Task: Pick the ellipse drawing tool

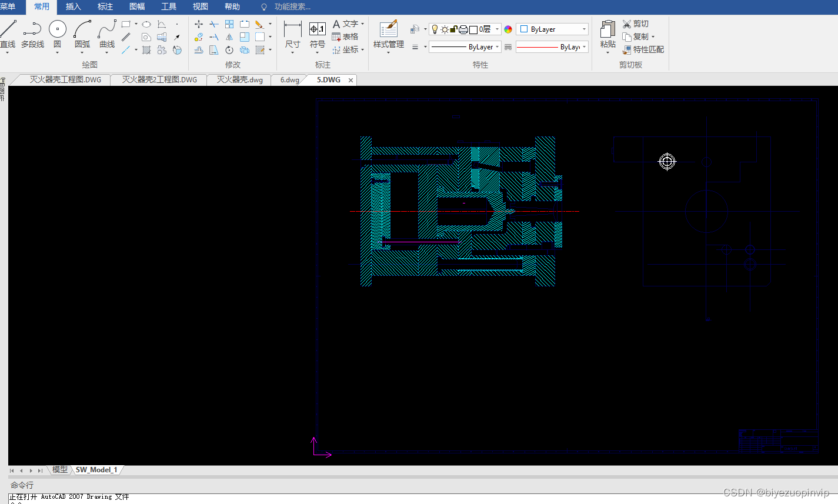Action: 146,24
